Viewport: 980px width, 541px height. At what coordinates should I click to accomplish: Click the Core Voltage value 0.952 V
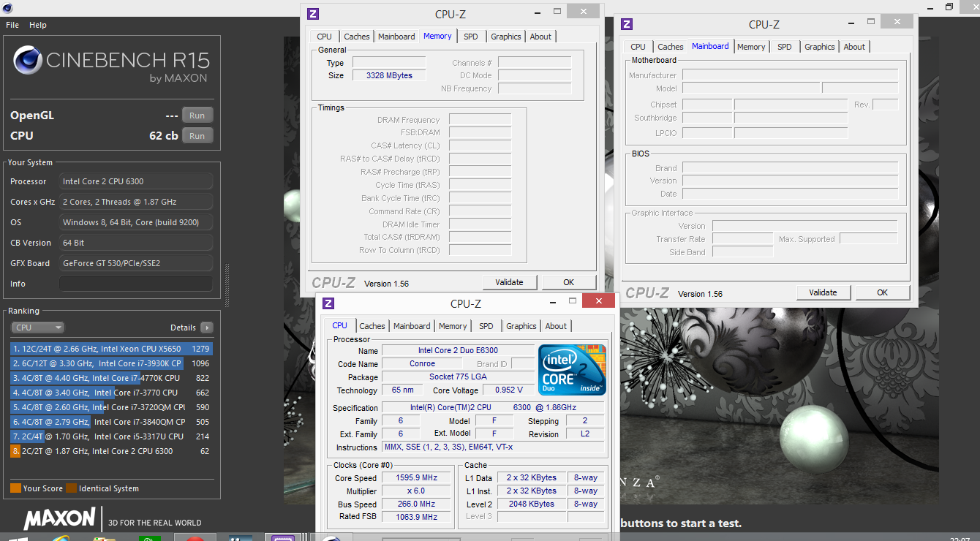pos(509,390)
